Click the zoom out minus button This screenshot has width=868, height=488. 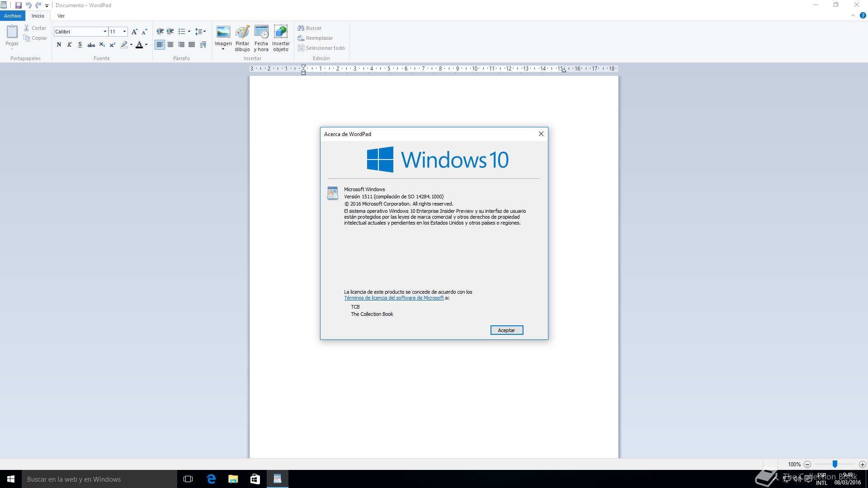[x=807, y=465]
